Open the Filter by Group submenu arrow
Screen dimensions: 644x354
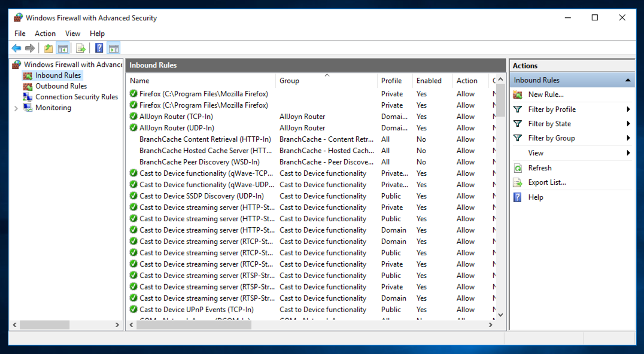pos(628,138)
